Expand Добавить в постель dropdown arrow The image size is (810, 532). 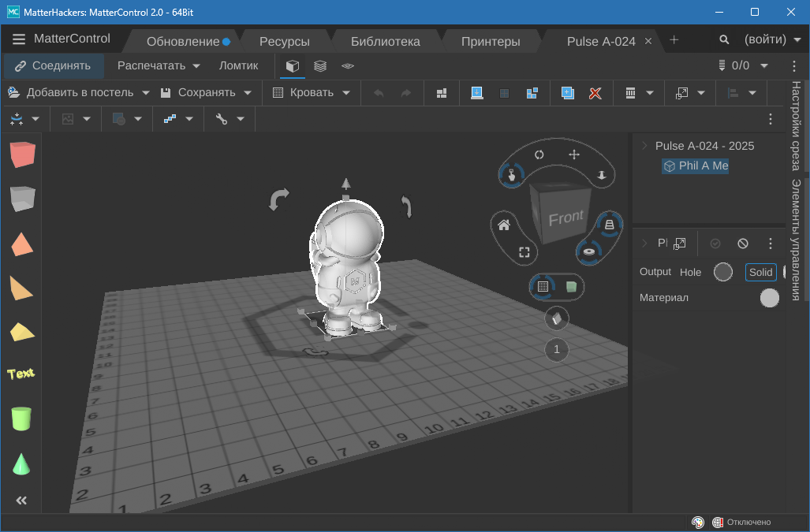pos(146,93)
